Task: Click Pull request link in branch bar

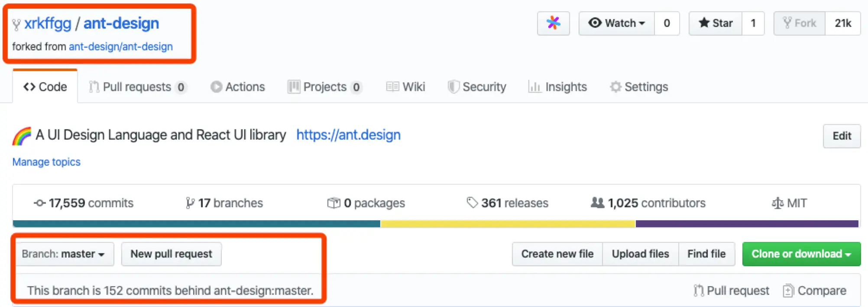Action: 731,291
